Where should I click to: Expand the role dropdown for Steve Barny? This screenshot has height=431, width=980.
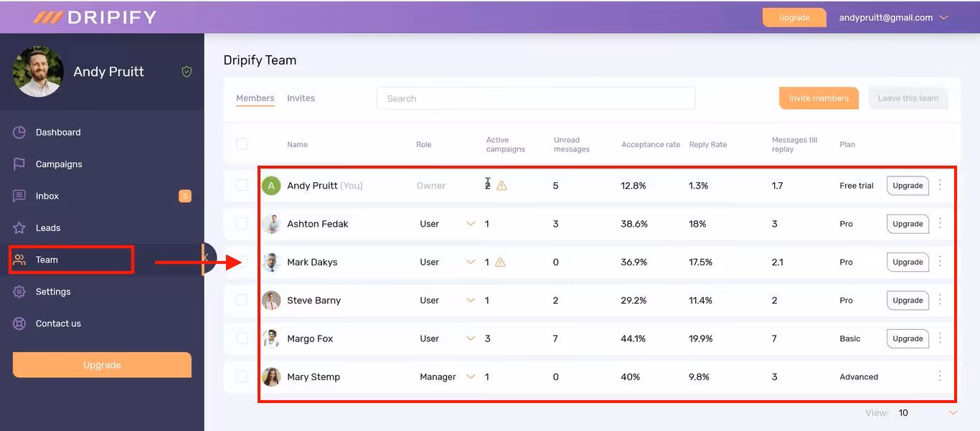coord(471,300)
